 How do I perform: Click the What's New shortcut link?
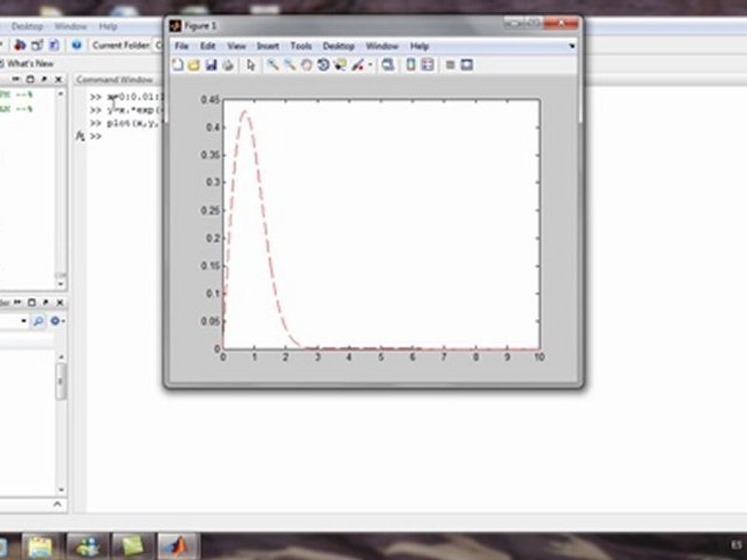pos(30,63)
